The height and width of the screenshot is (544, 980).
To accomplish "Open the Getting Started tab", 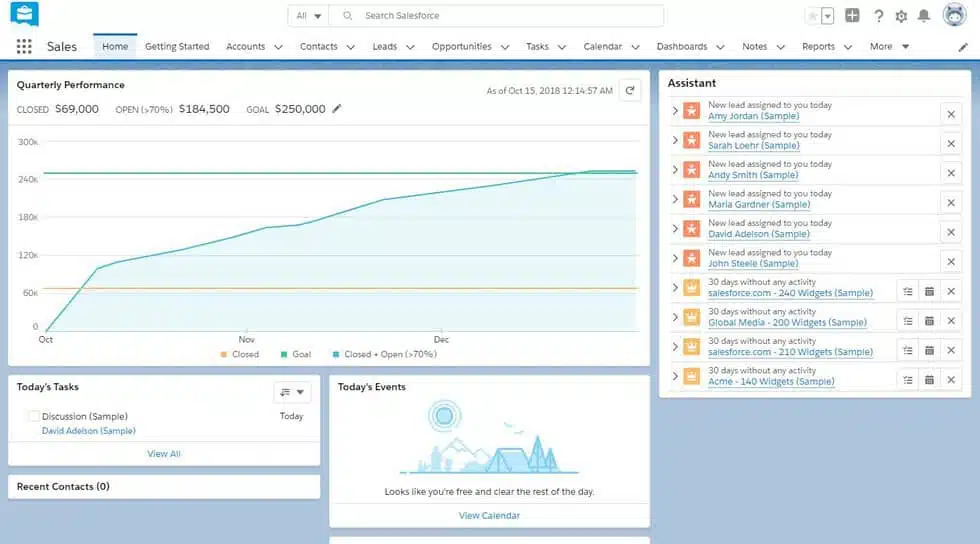I will [x=177, y=46].
